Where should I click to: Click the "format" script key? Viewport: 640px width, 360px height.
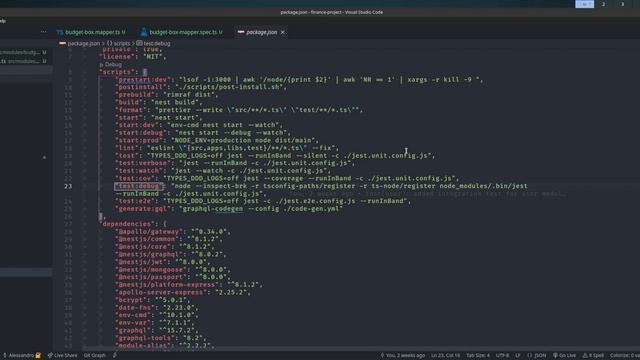pos(131,110)
